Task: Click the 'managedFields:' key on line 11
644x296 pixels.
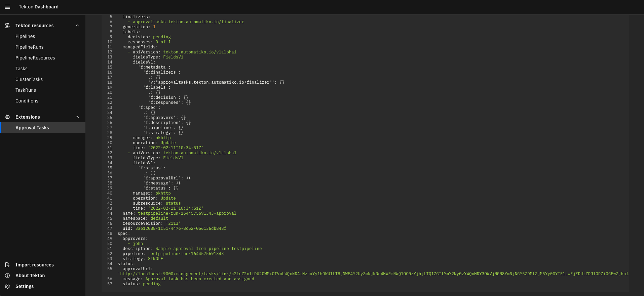Action: point(140,47)
